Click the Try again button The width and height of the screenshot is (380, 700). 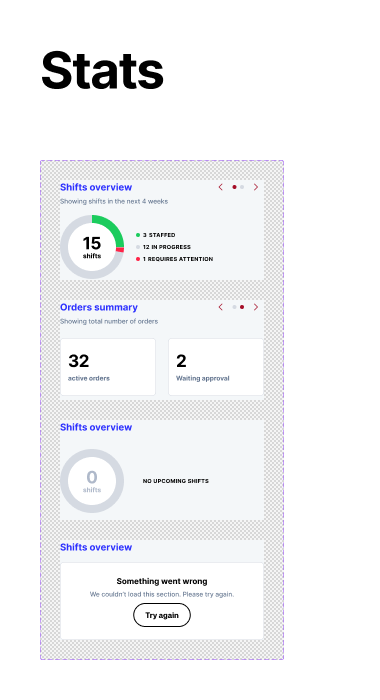[x=162, y=615]
